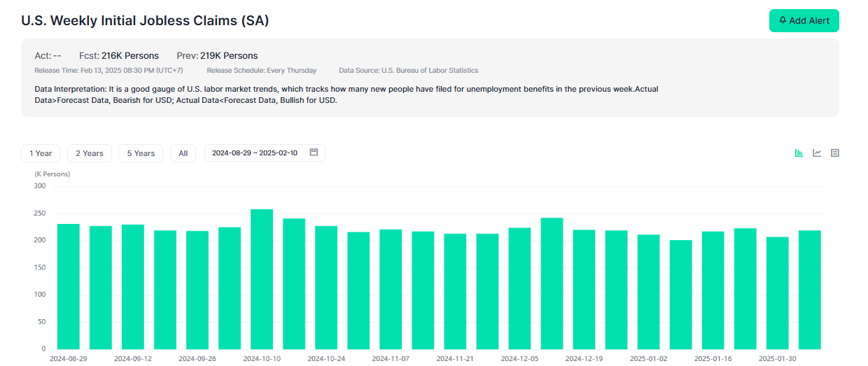
Task: Switch to bar chart view
Action: coord(799,153)
